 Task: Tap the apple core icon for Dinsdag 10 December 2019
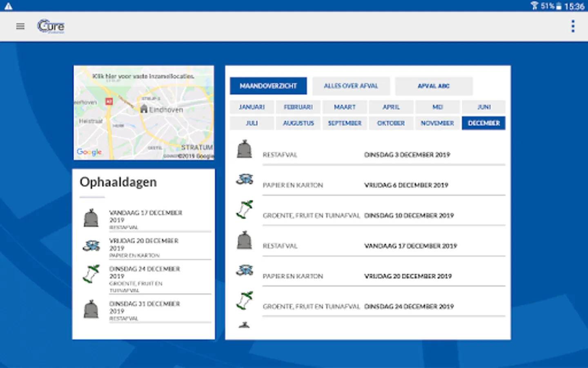coord(244,209)
